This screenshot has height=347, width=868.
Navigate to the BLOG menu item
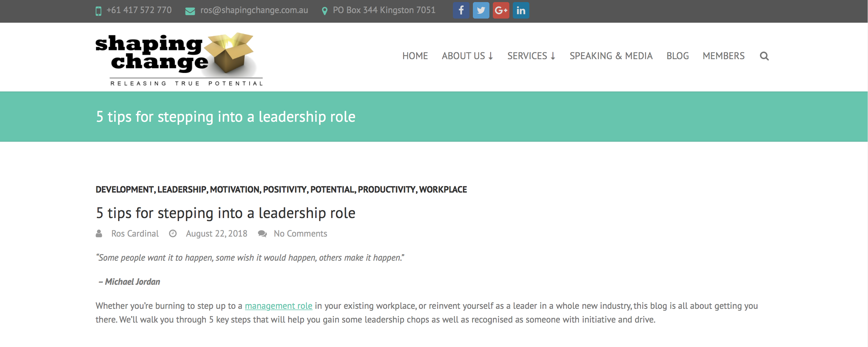[x=677, y=56]
